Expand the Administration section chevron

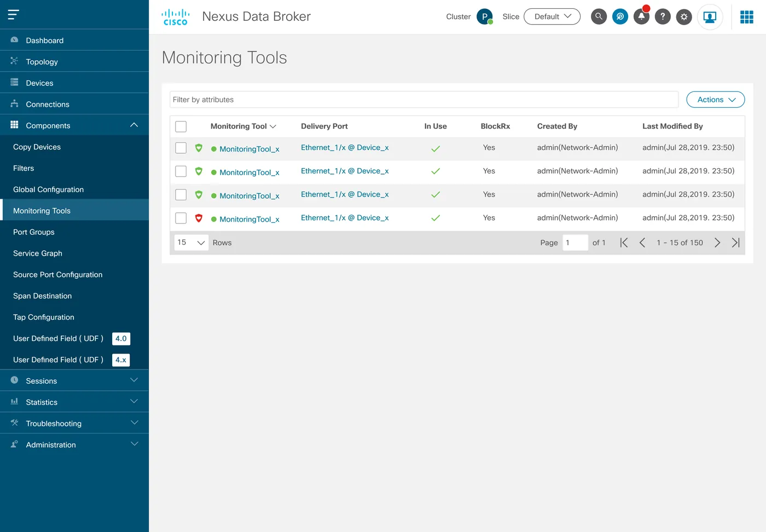pyautogui.click(x=134, y=444)
